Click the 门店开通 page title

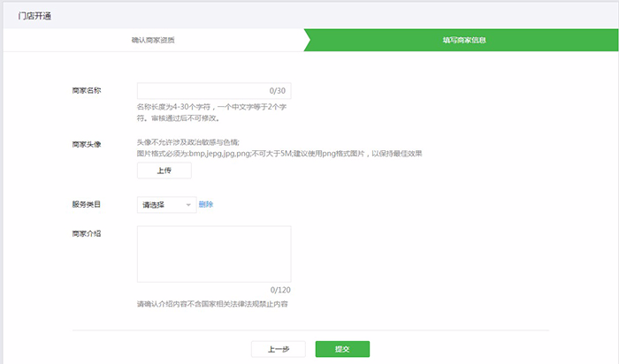(x=34, y=15)
